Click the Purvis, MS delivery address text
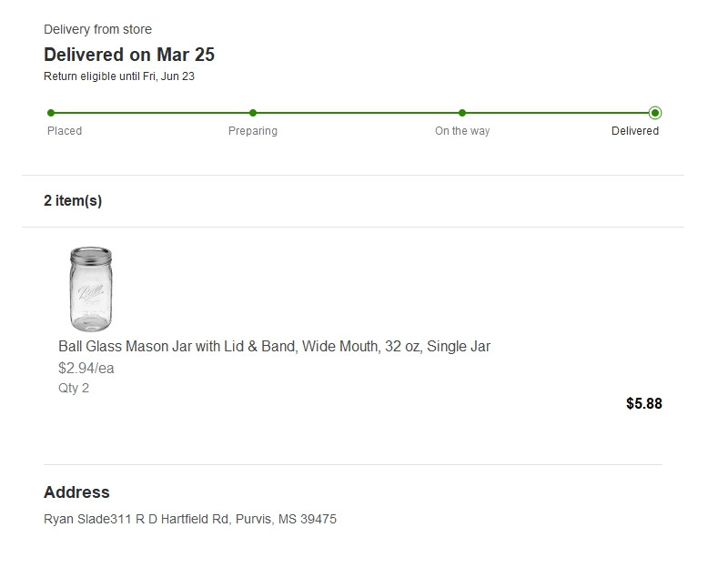This screenshot has width=728, height=588. coord(190,520)
